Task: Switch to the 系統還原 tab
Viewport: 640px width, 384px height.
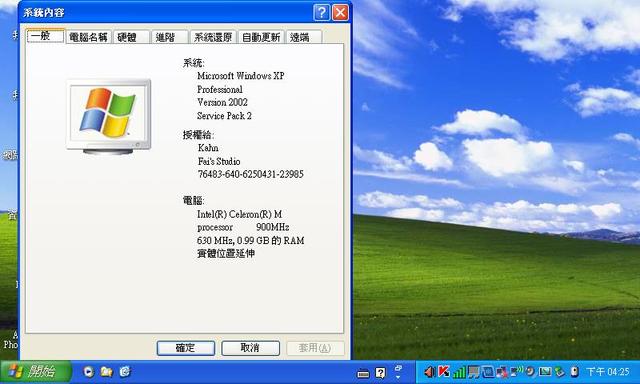Action: [213, 37]
